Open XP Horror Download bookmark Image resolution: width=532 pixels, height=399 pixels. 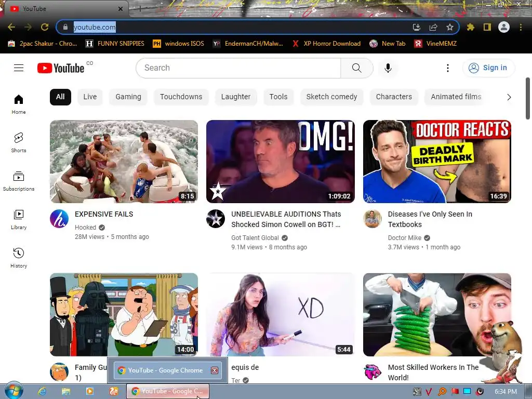(x=326, y=44)
